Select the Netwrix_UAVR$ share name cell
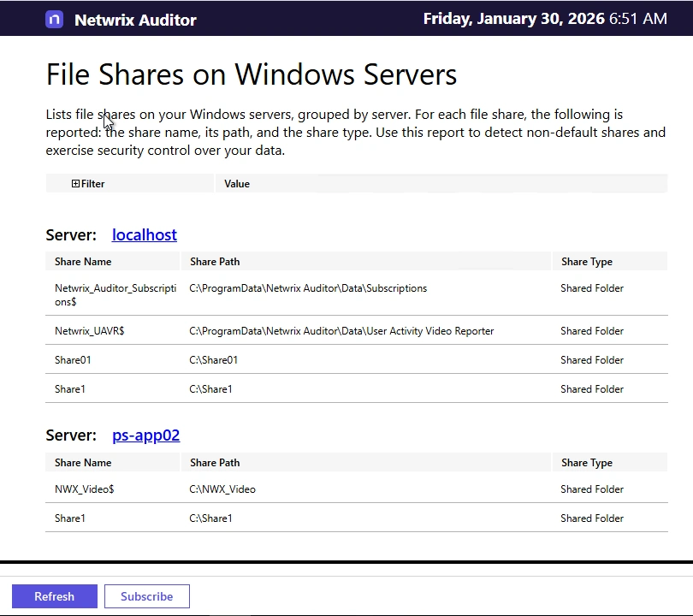This screenshot has height=616, width=693. [x=90, y=330]
